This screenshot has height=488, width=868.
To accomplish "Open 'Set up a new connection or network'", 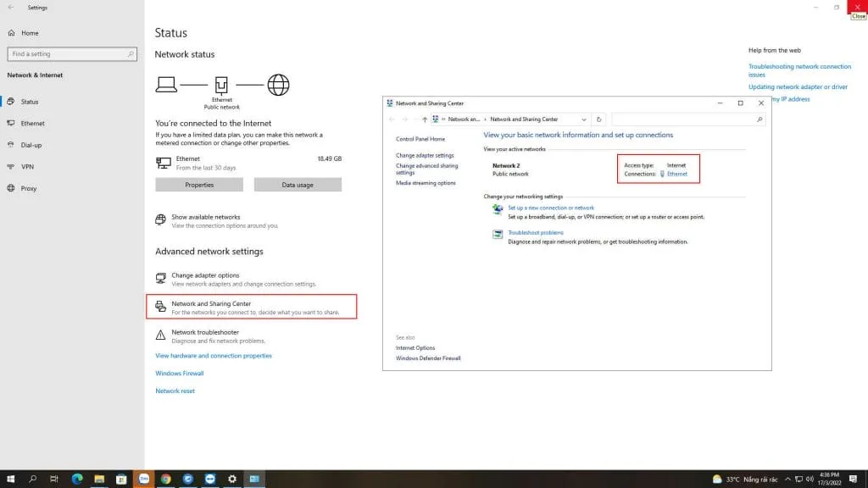I will [x=550, y=208].
